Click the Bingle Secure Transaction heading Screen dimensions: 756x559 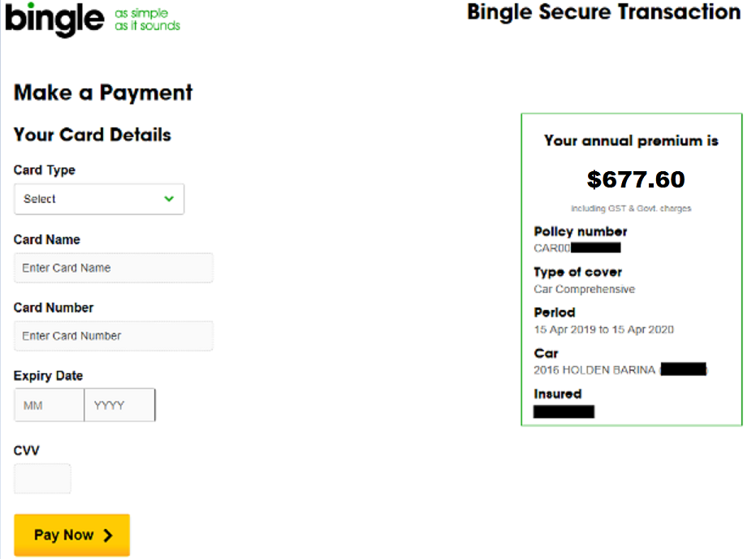pos(603,12)
